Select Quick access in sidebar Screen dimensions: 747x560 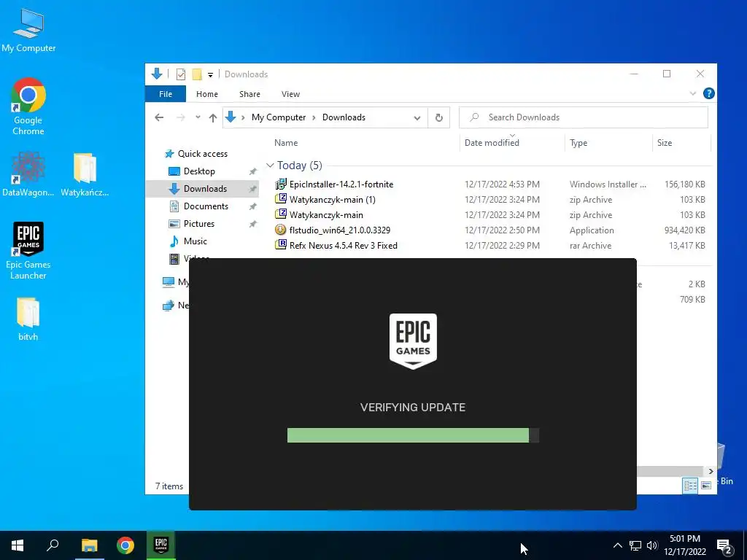pos(203,154)
